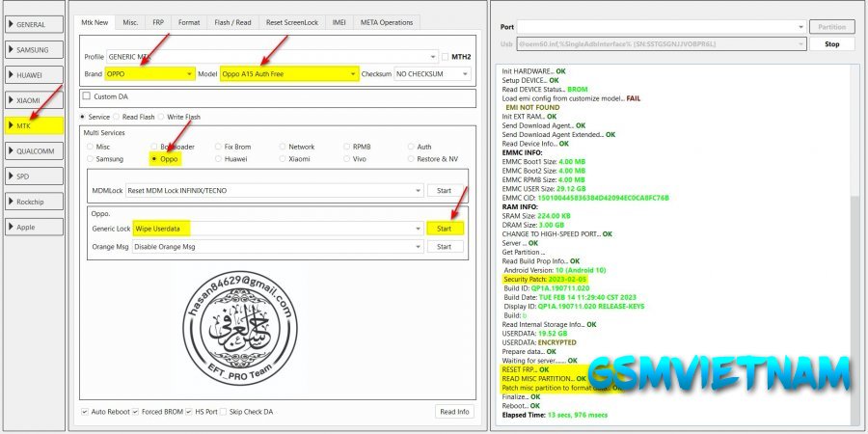This screenshot has width=868, height=434.
Task: Open the XIAOMI sidebar category
Action: coord(34,100)
